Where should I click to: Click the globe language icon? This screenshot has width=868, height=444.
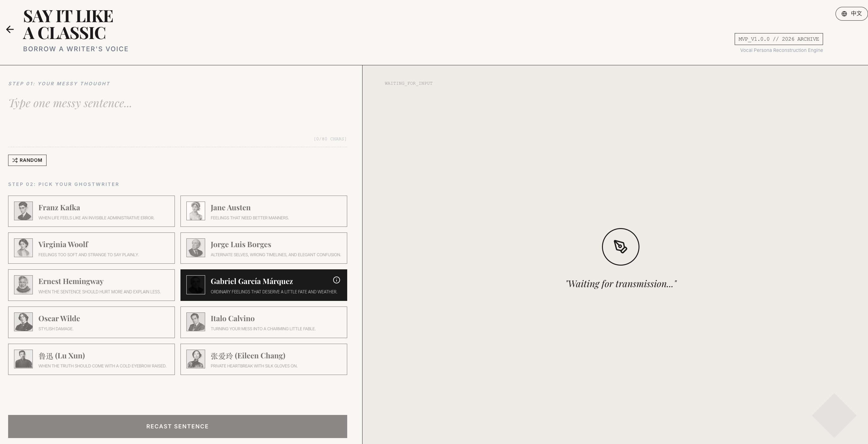[x=844, y=14]
